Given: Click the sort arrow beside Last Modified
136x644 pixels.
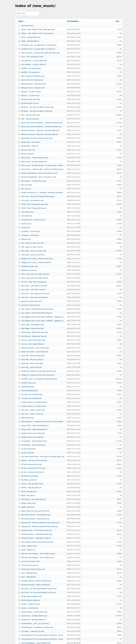Looking at the screenshot, I should (80, 21).
